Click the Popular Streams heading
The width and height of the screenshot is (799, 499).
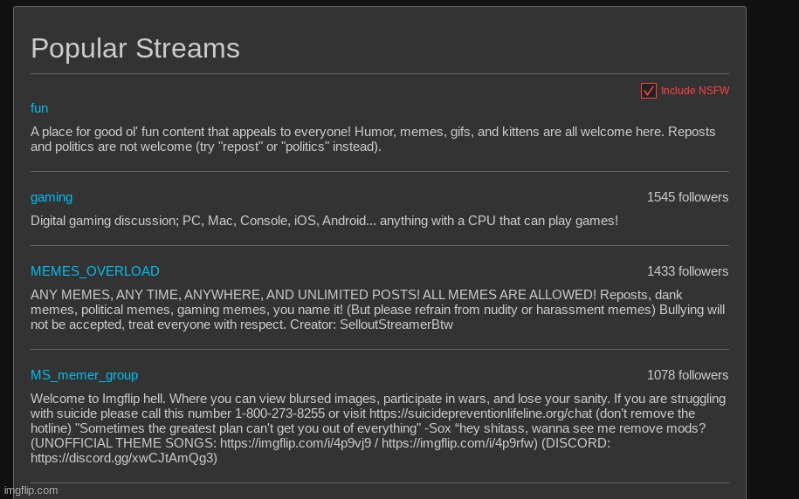point(135,48)
